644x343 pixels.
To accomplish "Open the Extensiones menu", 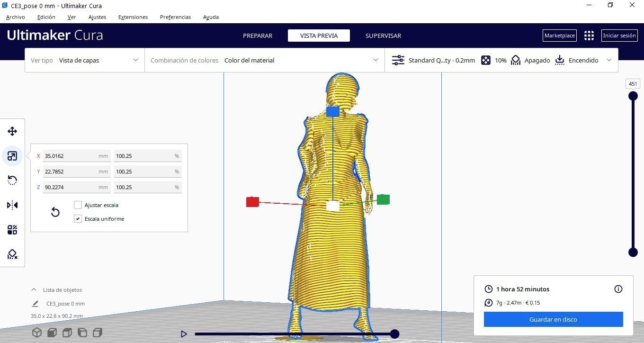I will (x=133, y=17).
